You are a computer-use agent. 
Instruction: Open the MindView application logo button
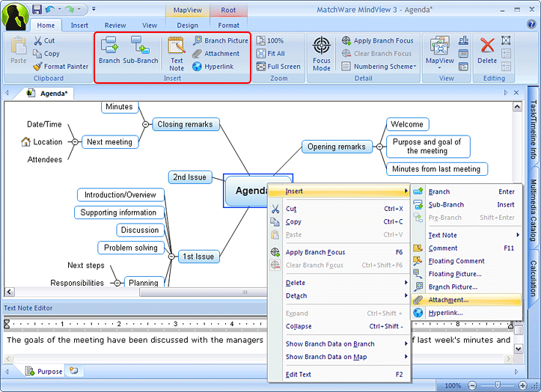15,16
